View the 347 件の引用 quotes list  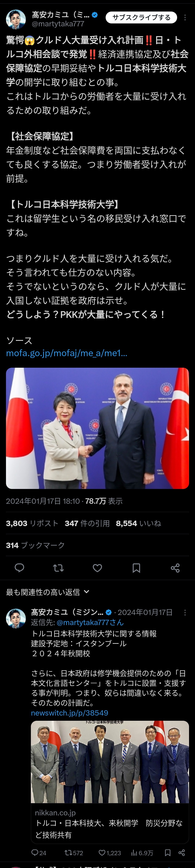point(87,523)
